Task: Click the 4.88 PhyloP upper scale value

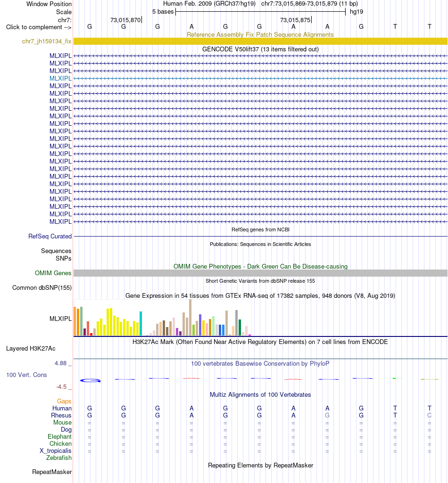Action: (60, 363)
